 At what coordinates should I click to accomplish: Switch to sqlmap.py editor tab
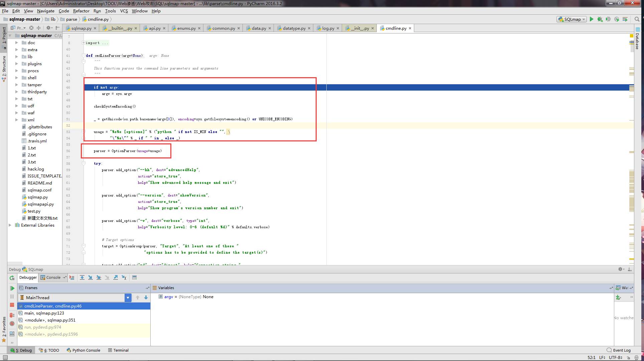81,28
